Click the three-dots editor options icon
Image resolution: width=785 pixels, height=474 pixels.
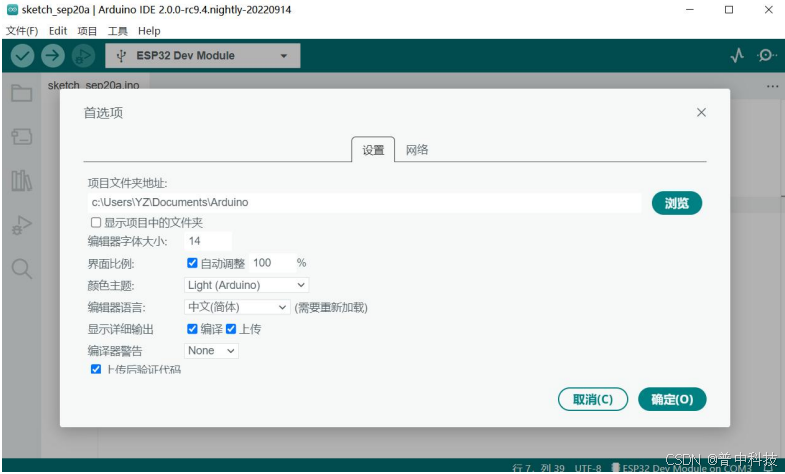pyautogui.click(x=772, y=86)
